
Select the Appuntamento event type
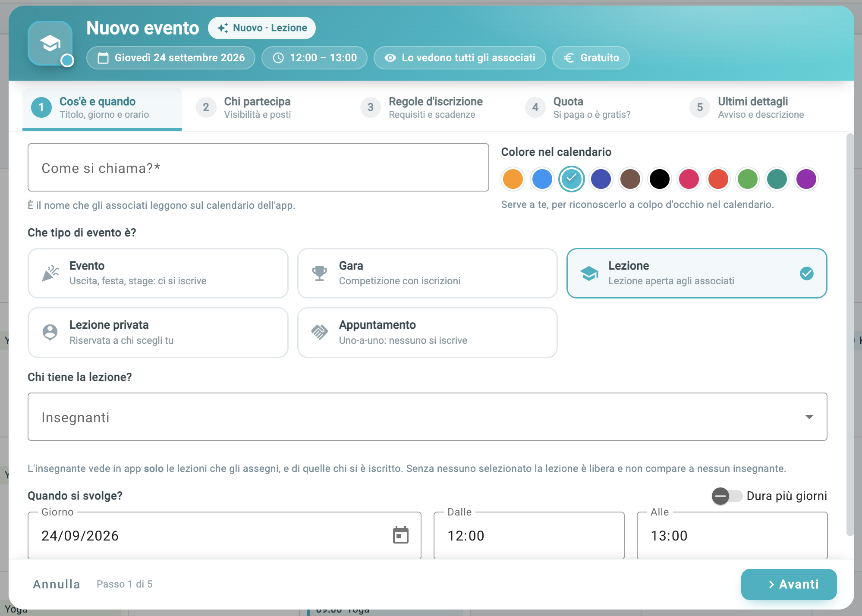pyautogui.click(x=427, y=332)
